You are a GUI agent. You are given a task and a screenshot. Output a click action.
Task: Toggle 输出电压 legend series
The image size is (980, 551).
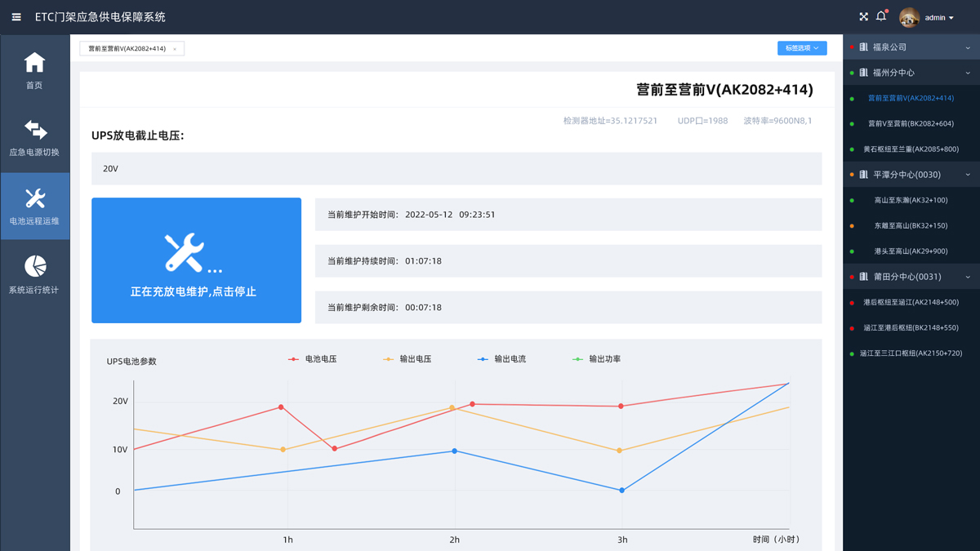(408, 359)
